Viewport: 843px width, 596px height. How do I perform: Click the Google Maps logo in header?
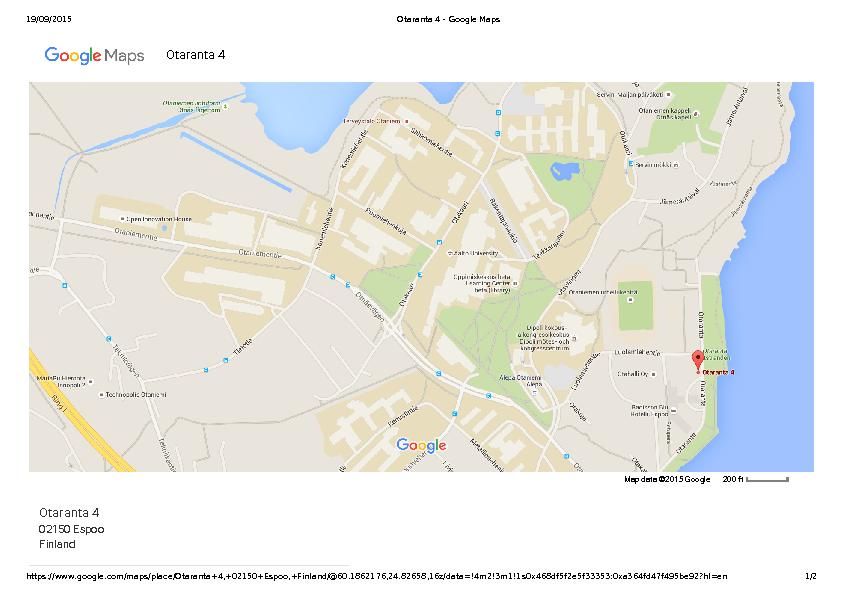(x=94, y=56)
